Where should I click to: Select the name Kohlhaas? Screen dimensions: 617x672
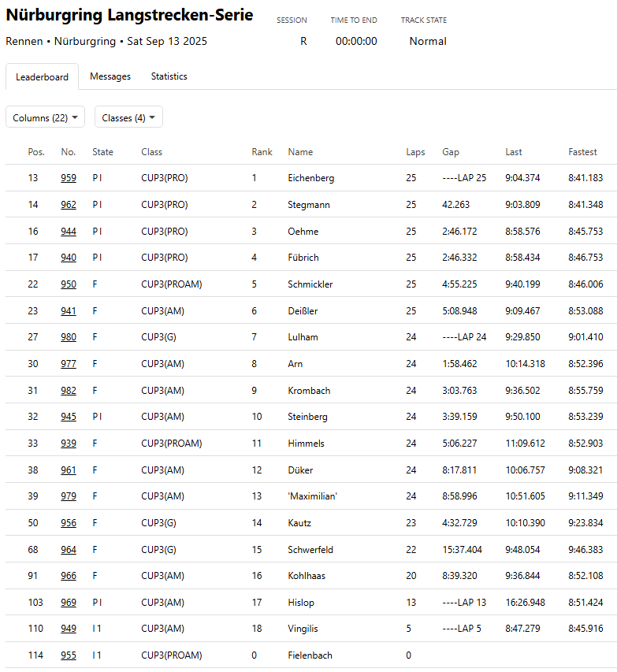[x=307, y=576]
